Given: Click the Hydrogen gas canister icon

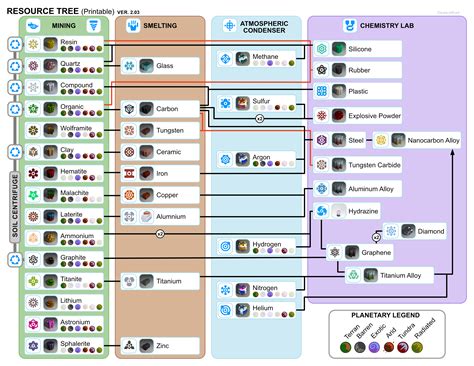Looking at the screenshot, I should click(243, 247).
